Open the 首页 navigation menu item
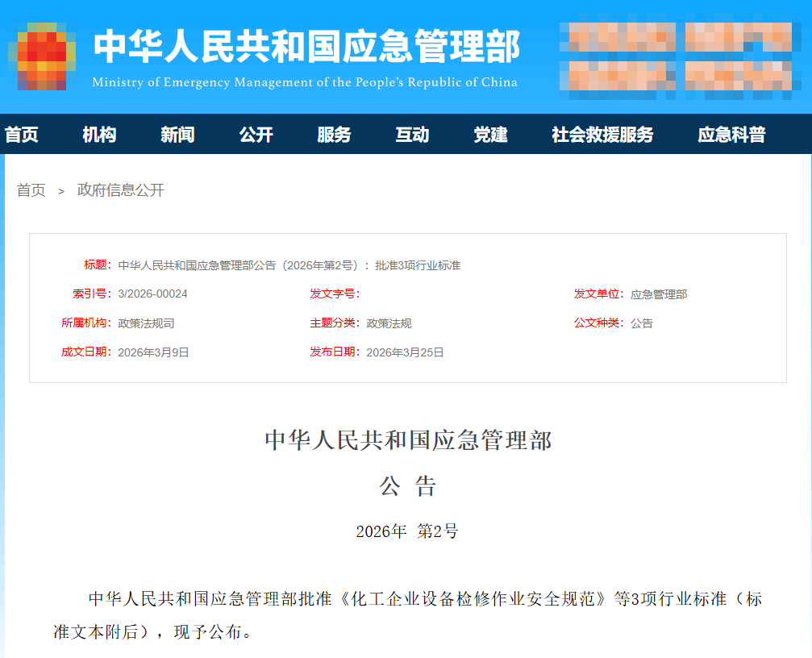The image size is (812, 658). click(x=22, y=135)
